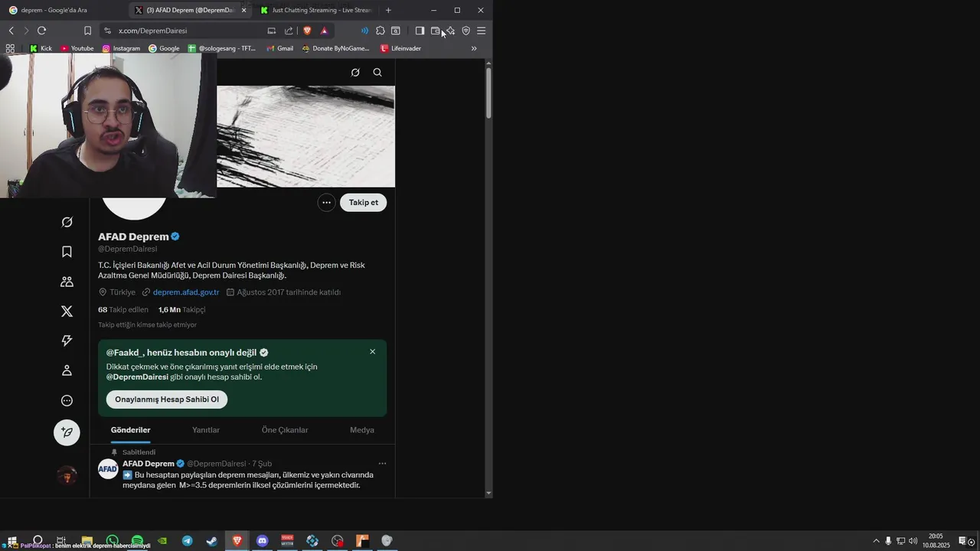Reload the current page
This screenshot has width=980, height=551.
point(41,31)
